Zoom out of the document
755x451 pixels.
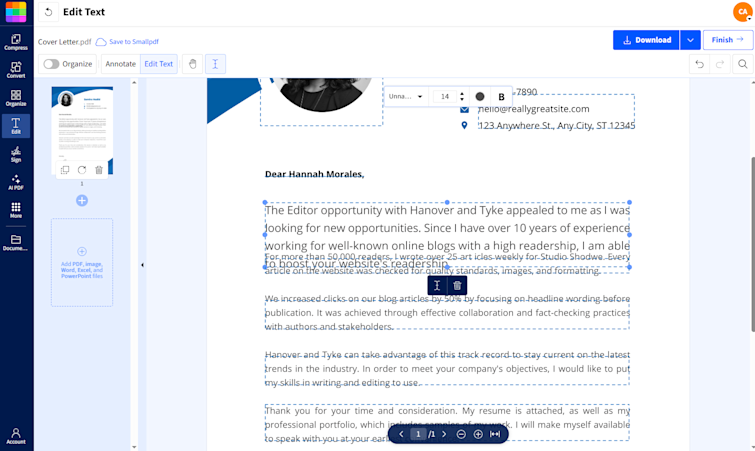[x=461, y=434]
